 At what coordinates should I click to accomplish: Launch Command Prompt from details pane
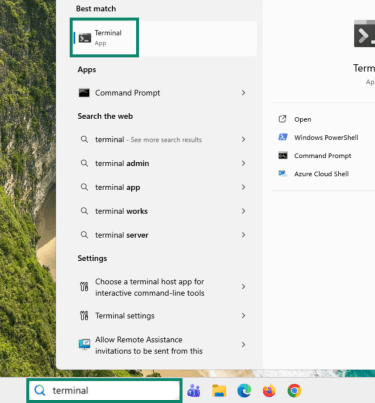[x=323, y=156]
